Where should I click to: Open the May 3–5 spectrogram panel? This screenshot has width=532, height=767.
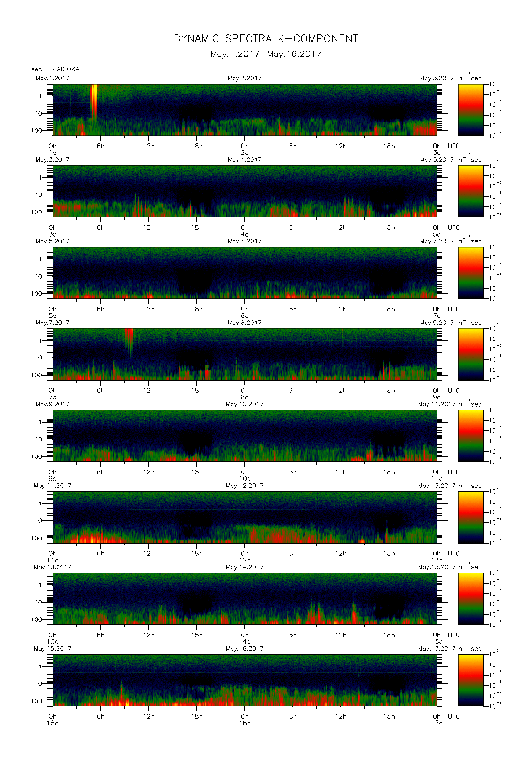pos(245,191)
